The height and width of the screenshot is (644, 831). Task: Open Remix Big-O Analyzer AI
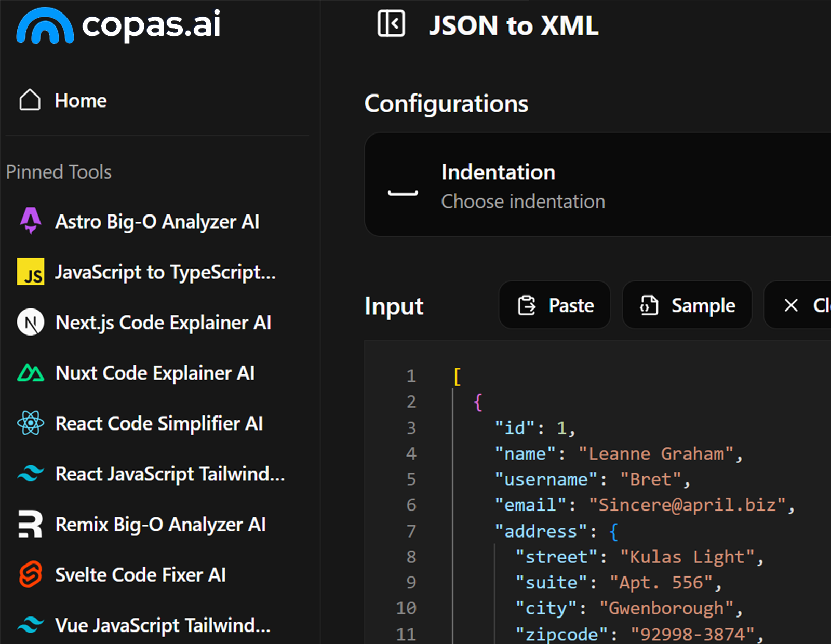160,524
